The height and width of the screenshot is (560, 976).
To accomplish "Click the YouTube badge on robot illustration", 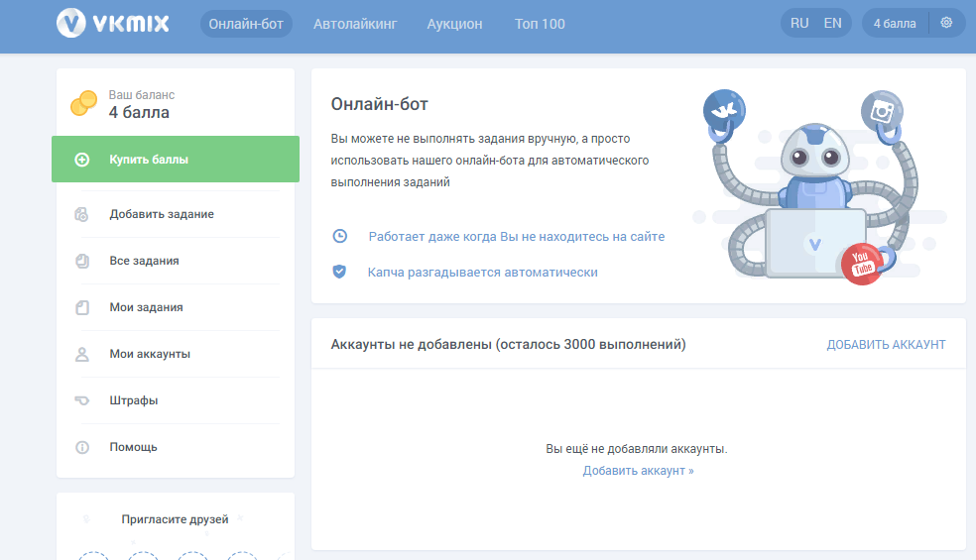I will pos(861,265).
